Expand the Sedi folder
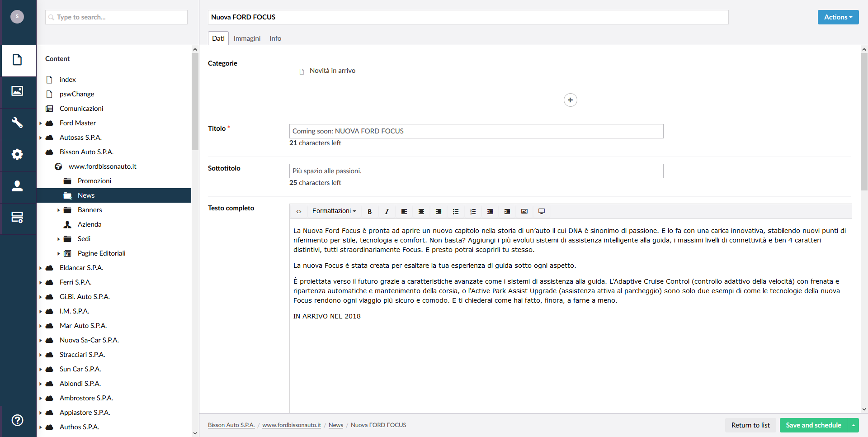The height and width of the screenshot is (437, 868). 59,239
